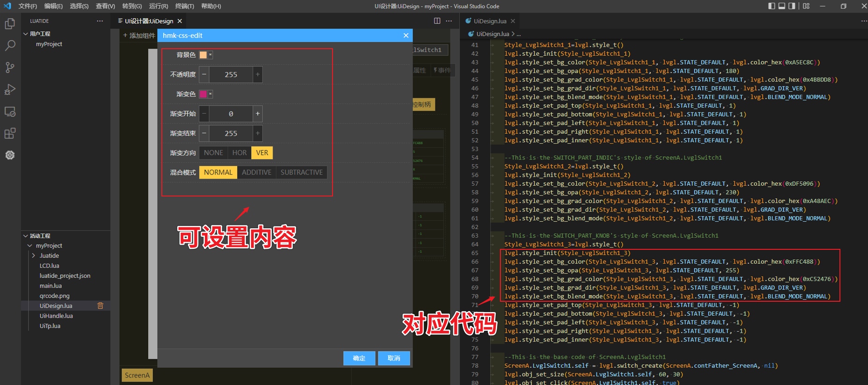Select the HOR gradient direction
This screenshot has width=868, height=385.
[x=239, y=153]
